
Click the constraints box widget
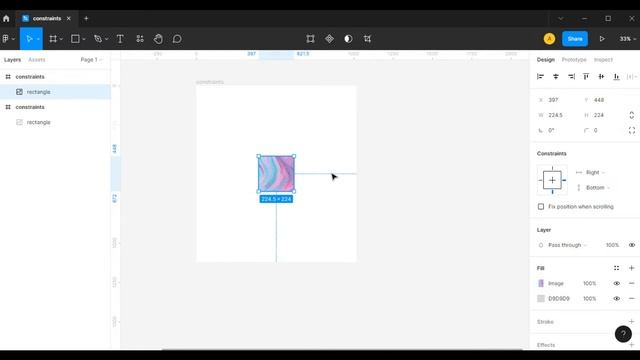click(552, 180)
